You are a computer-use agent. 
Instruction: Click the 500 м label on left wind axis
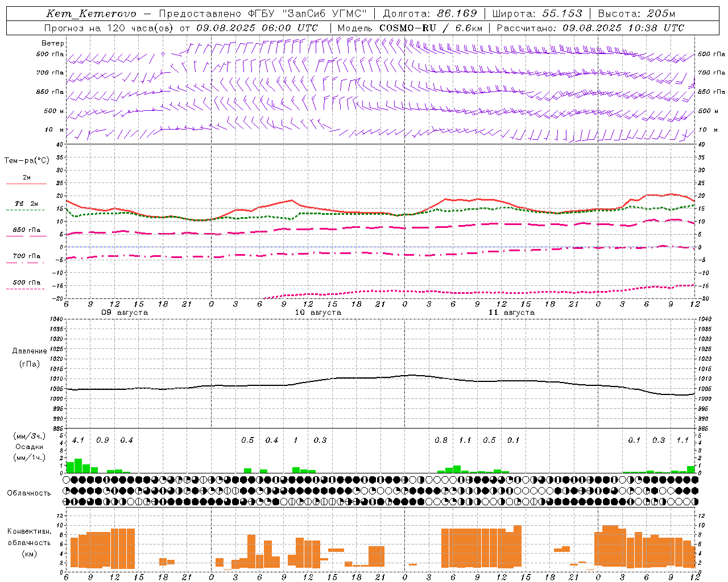tap(54, 111)
